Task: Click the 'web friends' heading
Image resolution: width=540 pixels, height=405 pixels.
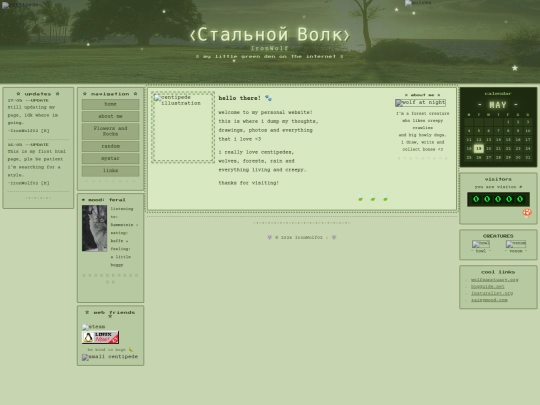Action: (x=110, y=314)
